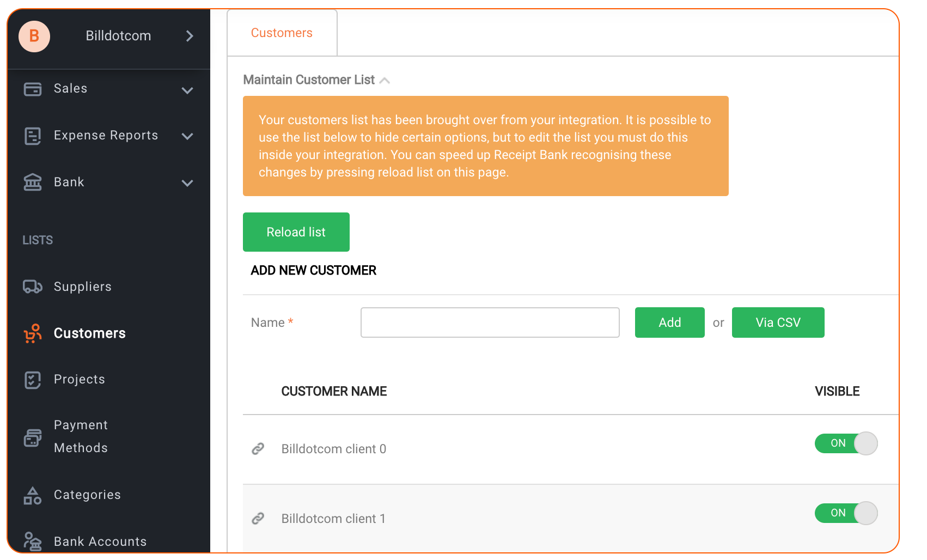Click link icon for Billdotcom client 1
Screen dimensions: 927x560
258,518
